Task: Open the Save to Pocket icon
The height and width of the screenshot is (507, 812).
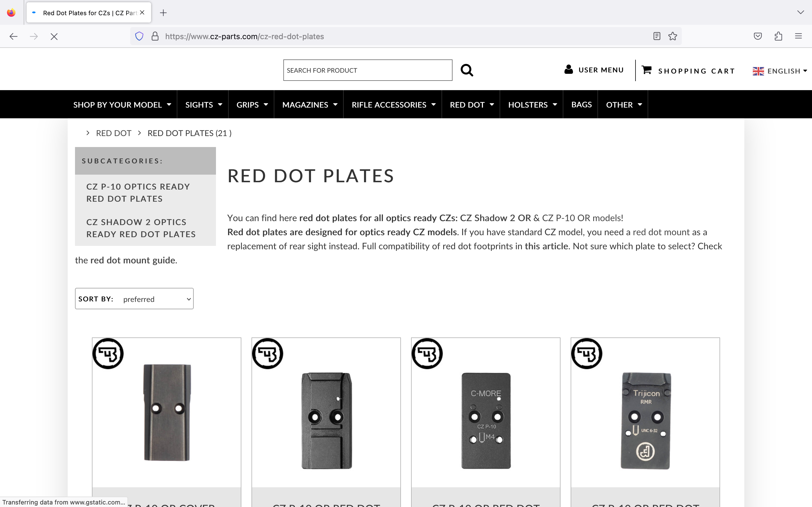Action: pyautogui.click(x=758, y=36)
